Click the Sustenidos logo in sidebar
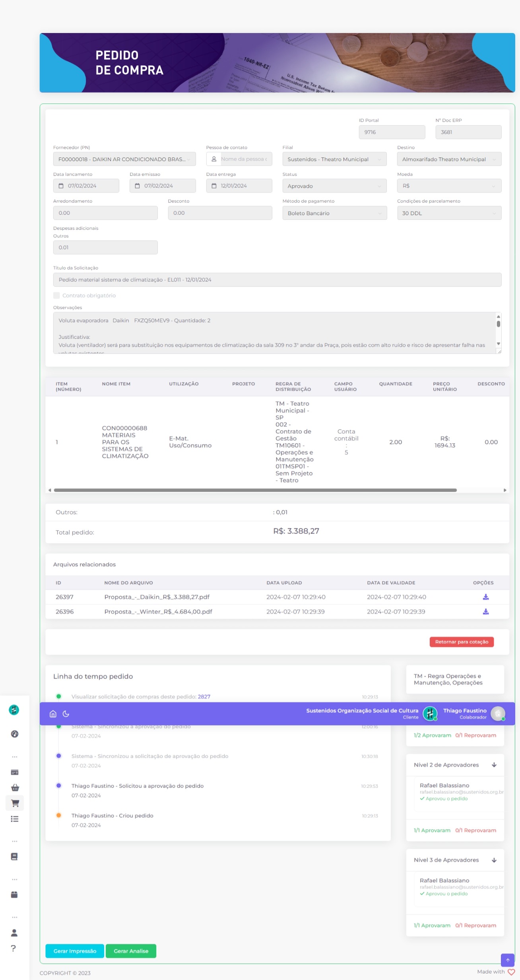Viewport: 520px width, 980px height. coord(14,710)
